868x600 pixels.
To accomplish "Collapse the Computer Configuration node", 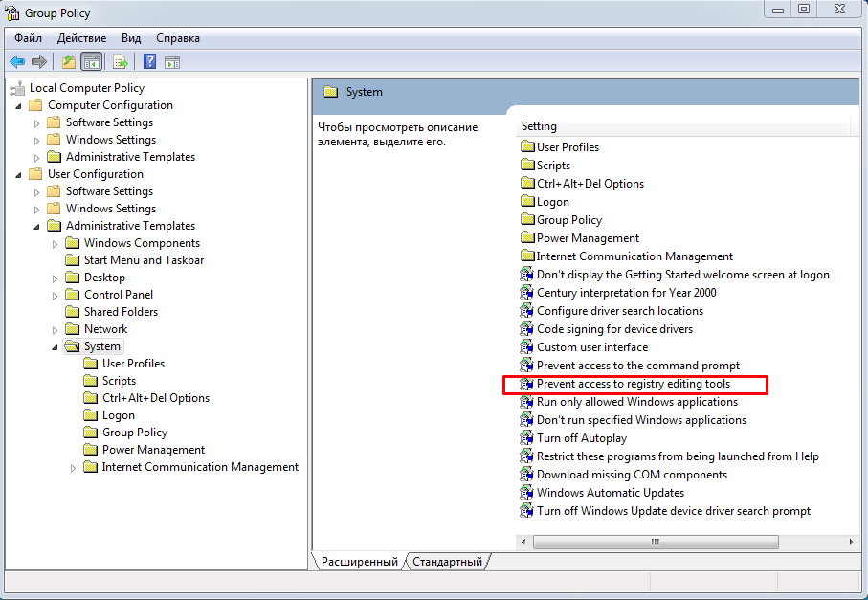I will tap(18, 105).
